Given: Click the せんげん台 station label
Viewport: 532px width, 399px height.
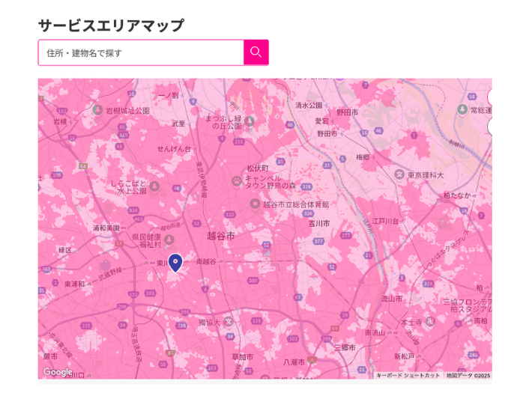Looking at the screenshot, I should point(174,148).
